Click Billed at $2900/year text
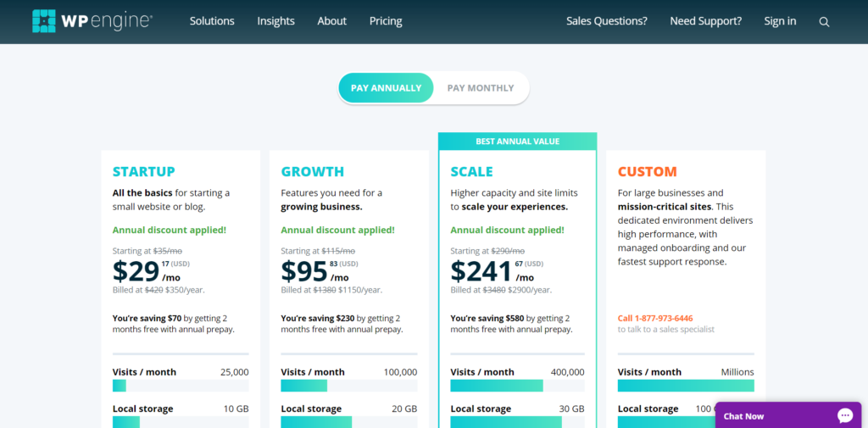Viewport: 868px width, 428px height. tap(501, 290)
